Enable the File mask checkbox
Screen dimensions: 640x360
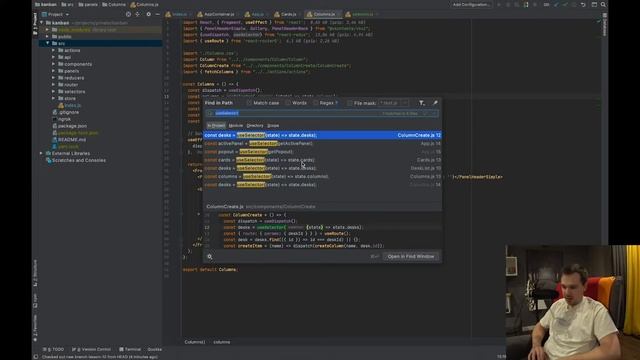350,103
